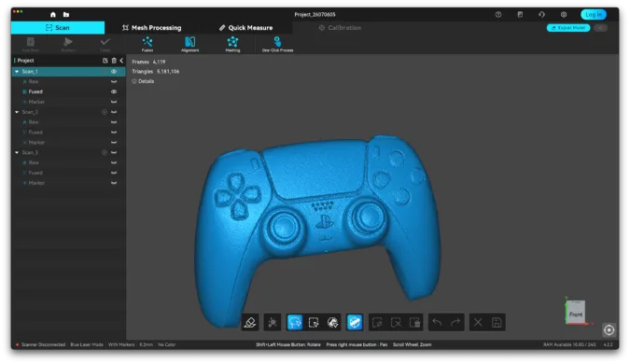The image size is (630, 364).
Task: Click the RAM Available status entry
Action: point(569,344)
